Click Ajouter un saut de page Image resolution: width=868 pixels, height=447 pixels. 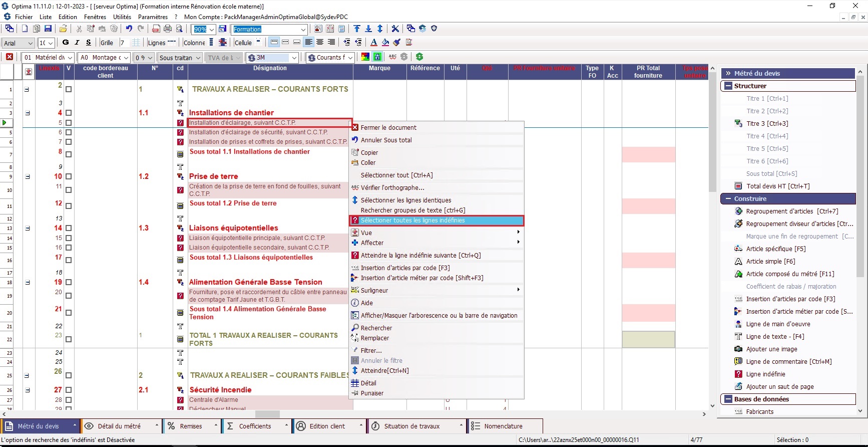coord(780,387)
